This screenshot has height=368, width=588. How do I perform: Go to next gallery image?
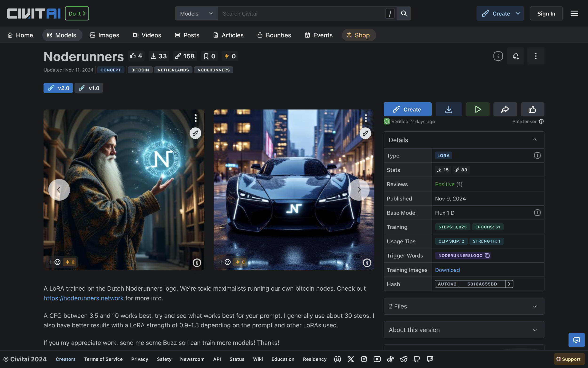[359, 190]
